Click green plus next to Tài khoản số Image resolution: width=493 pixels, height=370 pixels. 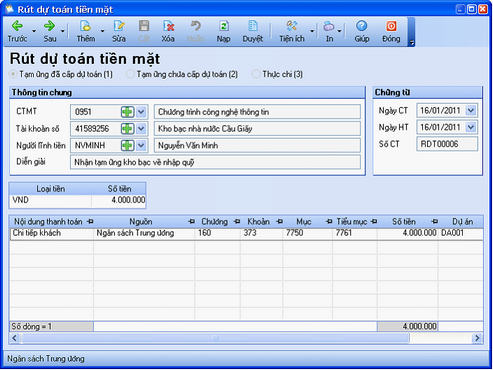coord(127,129)
